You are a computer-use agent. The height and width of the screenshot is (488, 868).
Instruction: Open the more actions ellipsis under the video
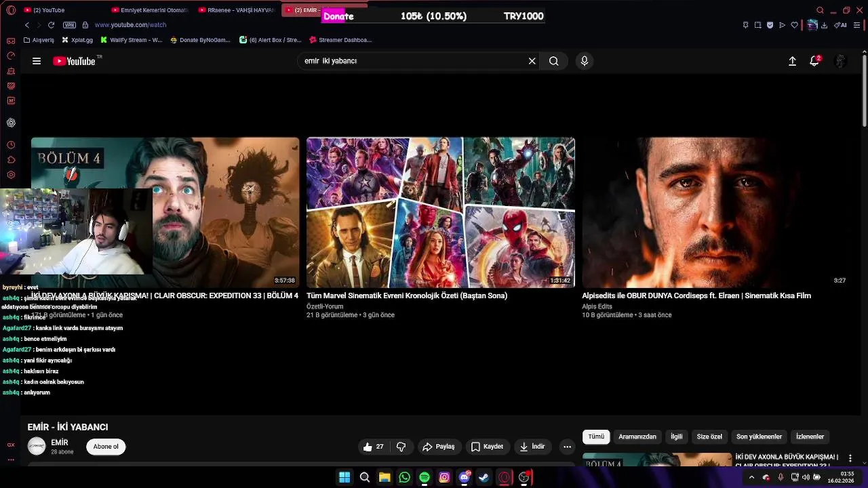568,447
